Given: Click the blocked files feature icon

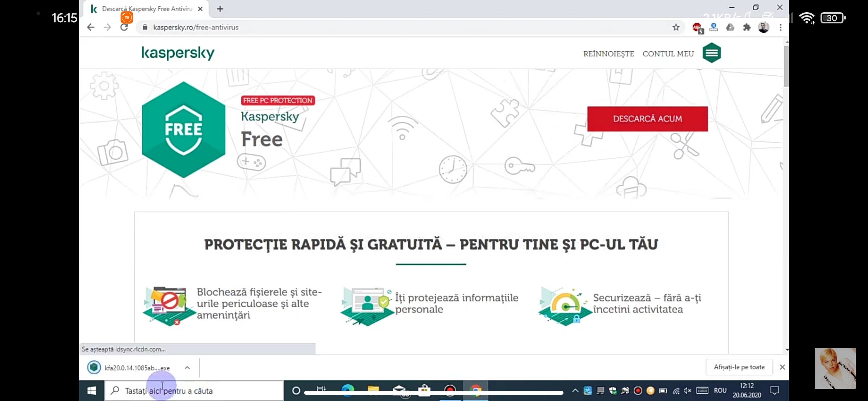Looking at the screenshot, I should point(169,306).
